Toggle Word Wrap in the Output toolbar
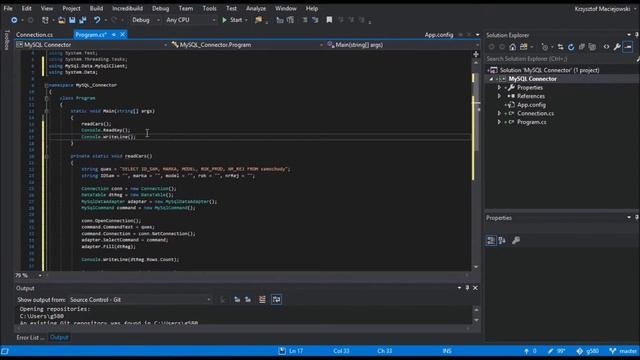 [276, 300]
